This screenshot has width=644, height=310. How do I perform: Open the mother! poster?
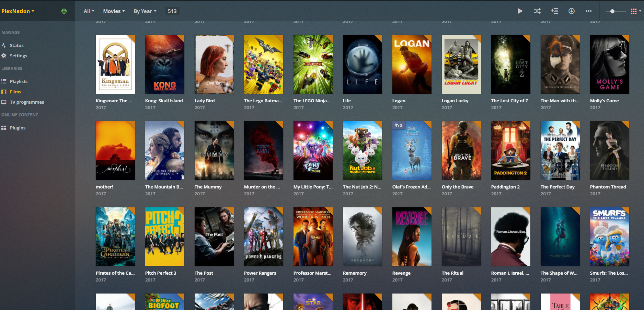coord(115,150)
